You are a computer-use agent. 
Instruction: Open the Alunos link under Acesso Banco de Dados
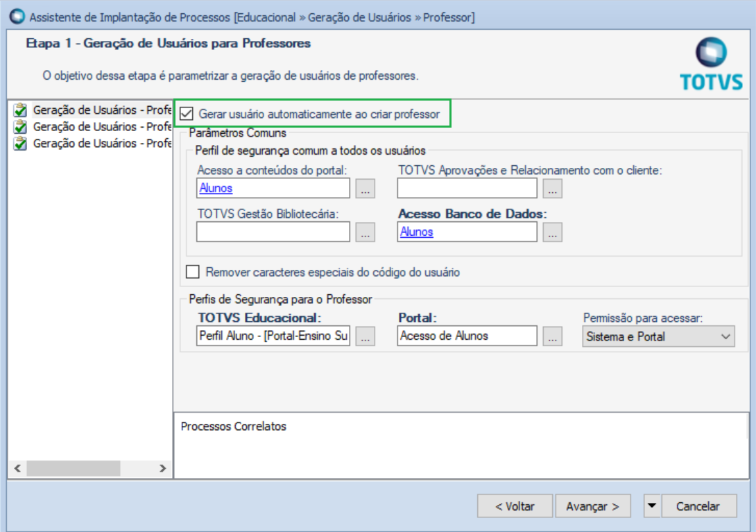[417, 232]
